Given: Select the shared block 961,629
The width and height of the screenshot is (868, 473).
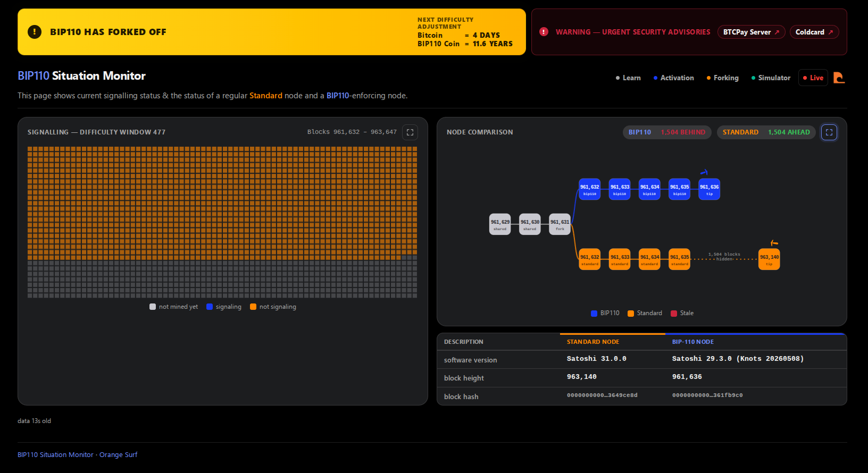Looking at the screenshot, I should coord(500,224).
